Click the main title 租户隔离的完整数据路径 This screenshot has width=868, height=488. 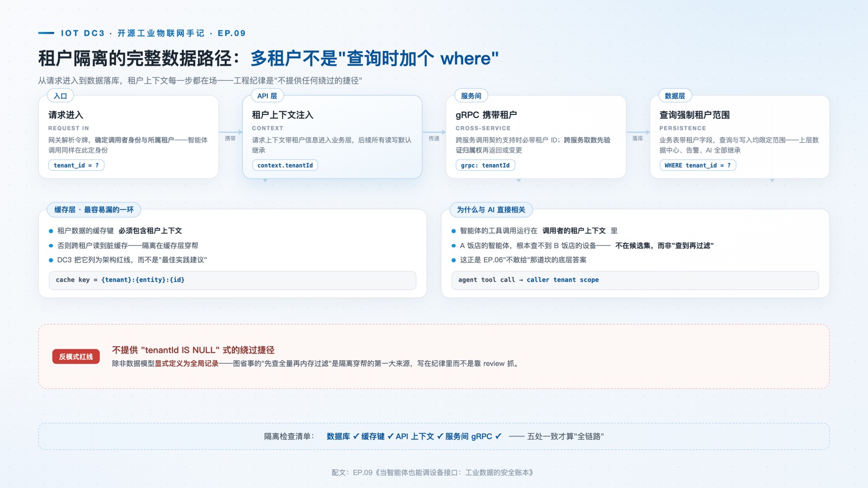coord(139,58)
